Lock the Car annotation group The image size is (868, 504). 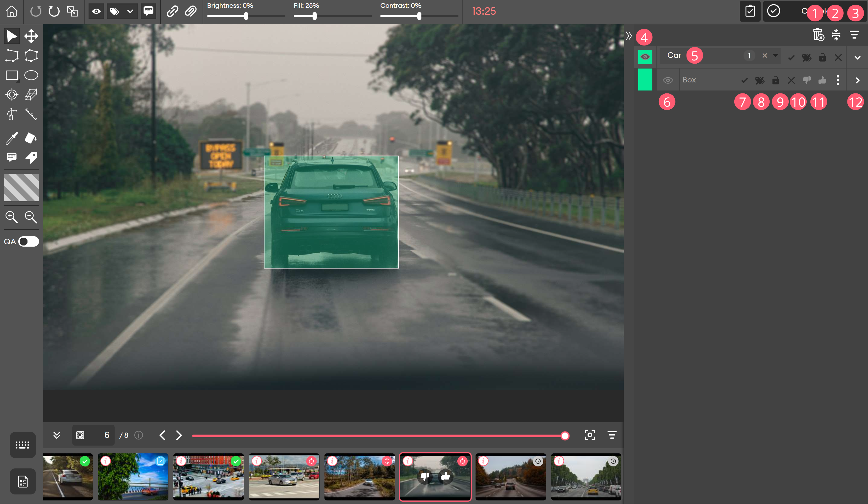point(822,57)
